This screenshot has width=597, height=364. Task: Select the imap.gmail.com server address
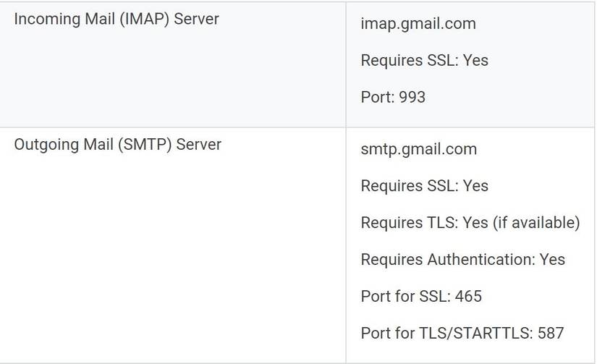pos(418,23)
